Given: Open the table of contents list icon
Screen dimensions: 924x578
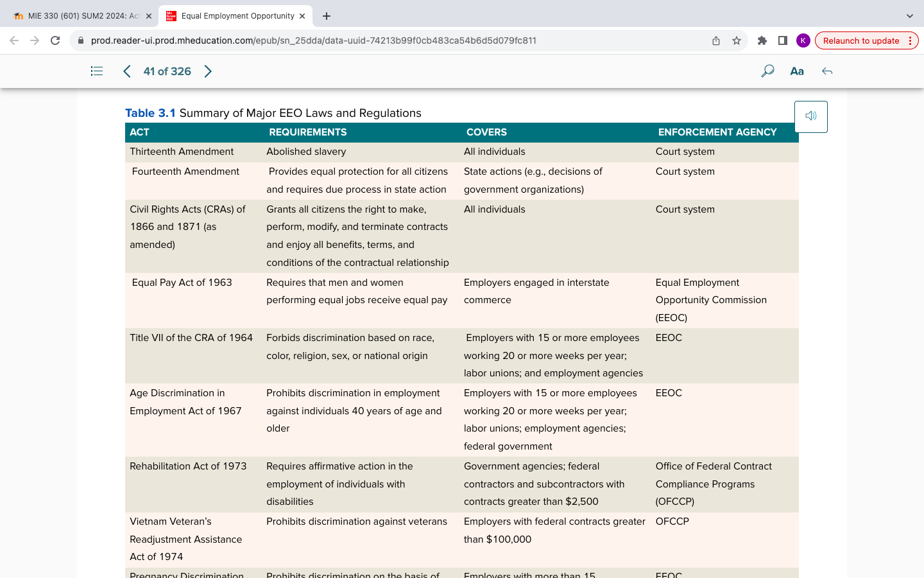Looking at the screenshot, I should pos(97,71).
